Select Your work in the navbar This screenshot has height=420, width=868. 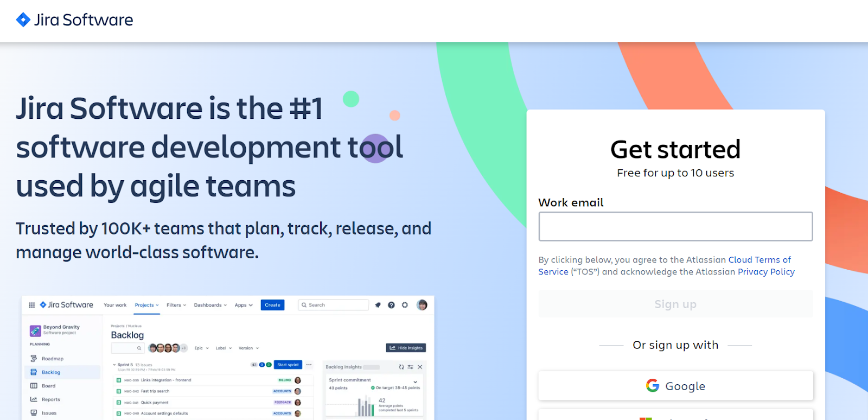coord(115,305)
